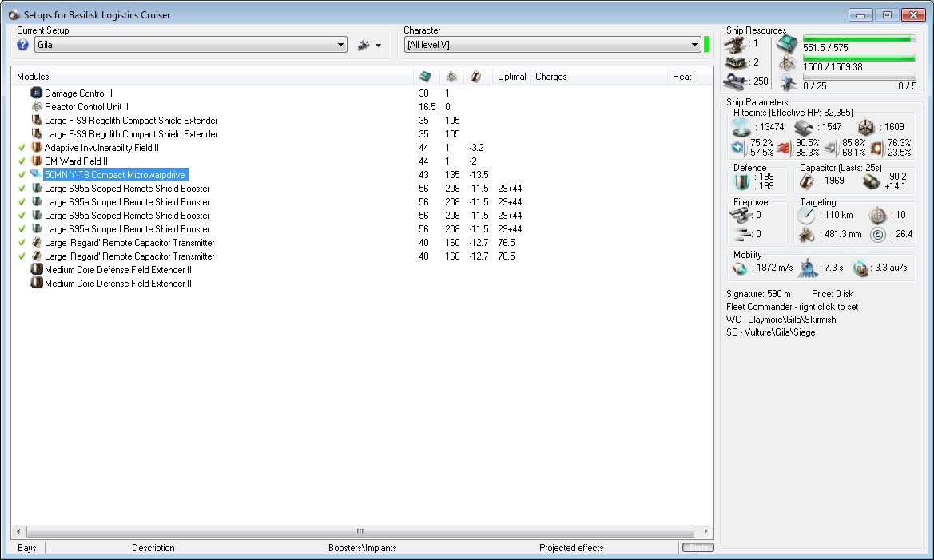The width and height of the screenshot is (934, 560).
Task: Open the Boosters\Implants tab
Action: pos(362,547)
